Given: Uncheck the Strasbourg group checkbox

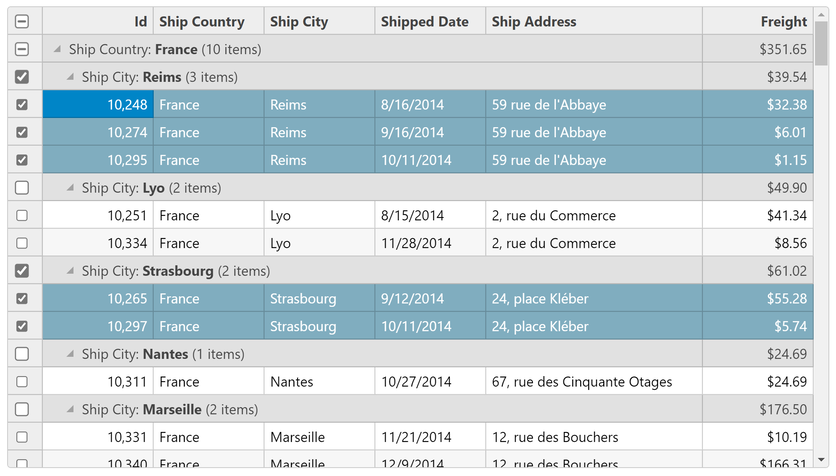Looking at the screenshot, I should coord(22,271).
